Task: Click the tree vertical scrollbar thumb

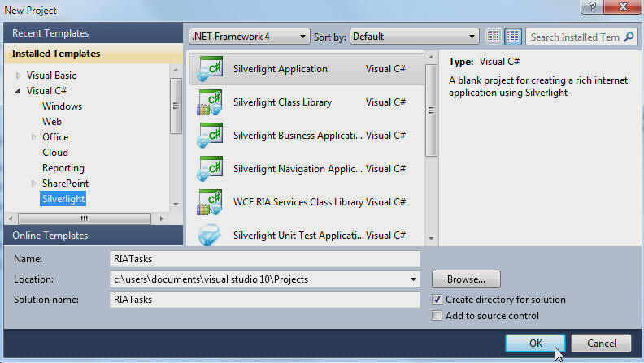Action: click(176, 106)
